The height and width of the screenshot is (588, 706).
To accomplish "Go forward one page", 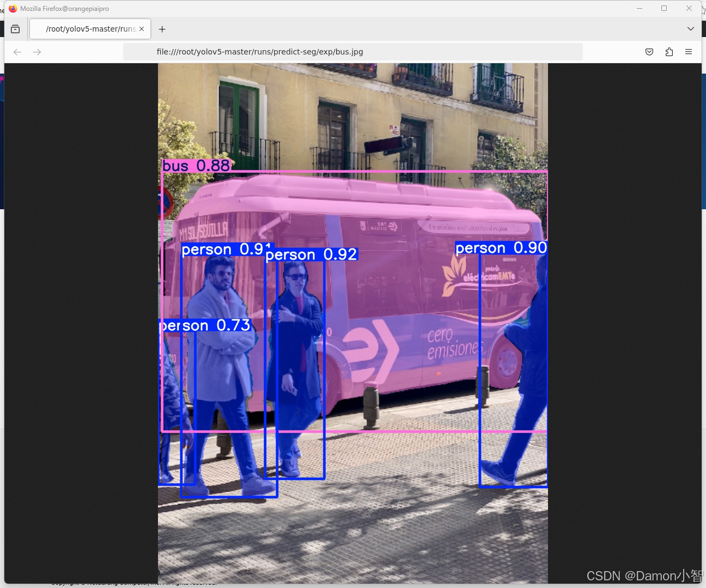I will 37,52.
